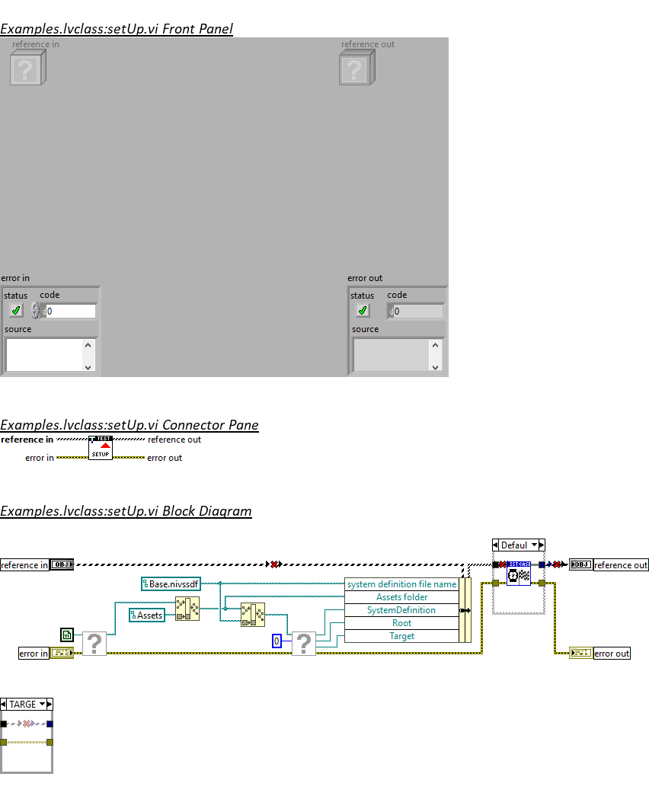
Task: Click system definition file name bundle element
Action: click(x=402, y=584)
